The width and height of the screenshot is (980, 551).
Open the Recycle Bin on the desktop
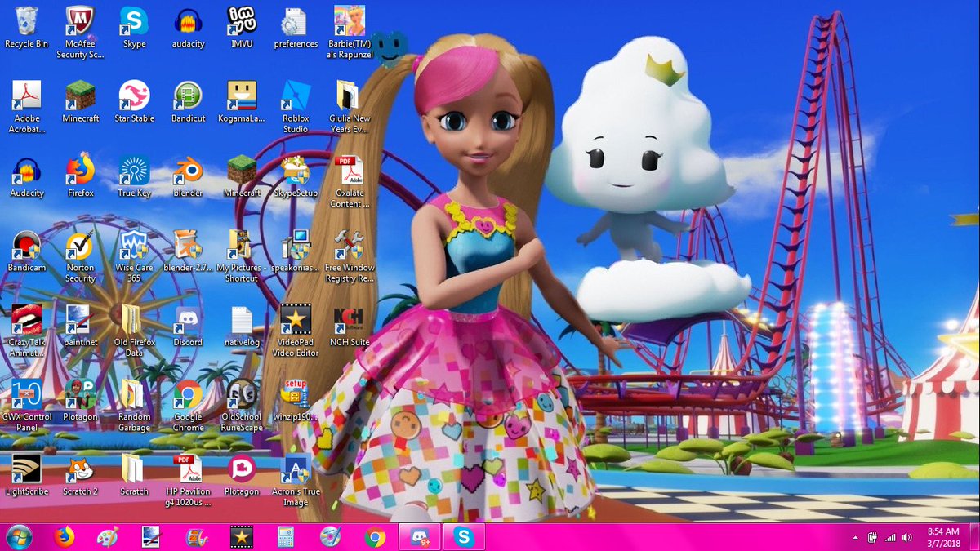pos(26,27)
